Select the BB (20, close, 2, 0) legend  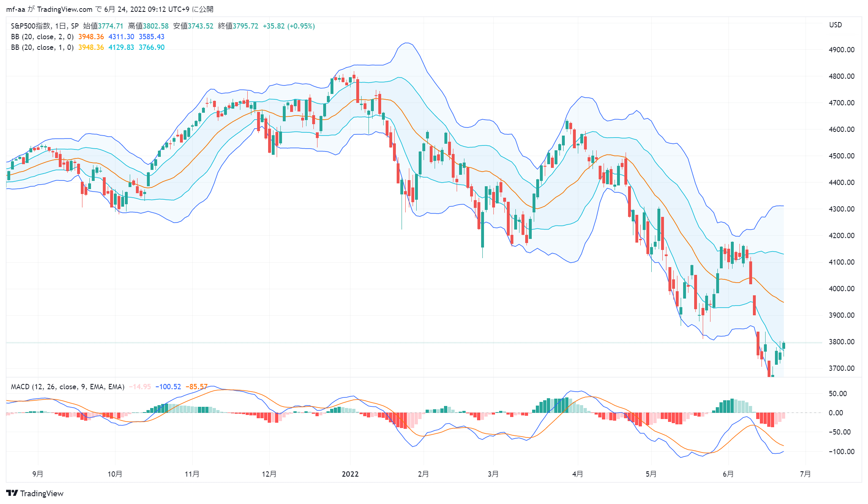[x=42, y=37]
